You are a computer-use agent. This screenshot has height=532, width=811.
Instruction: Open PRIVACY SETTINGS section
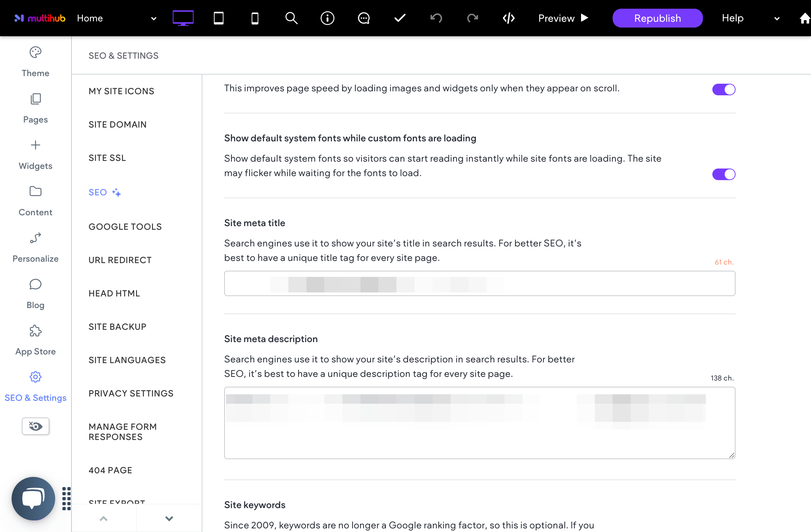tap(131, 394)
